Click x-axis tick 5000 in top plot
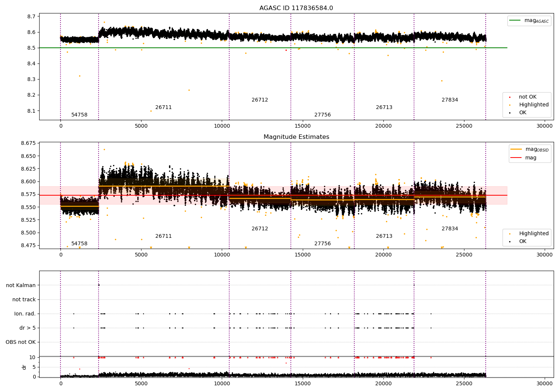Viewport: 560px width, 392px height. coord(141,126)
